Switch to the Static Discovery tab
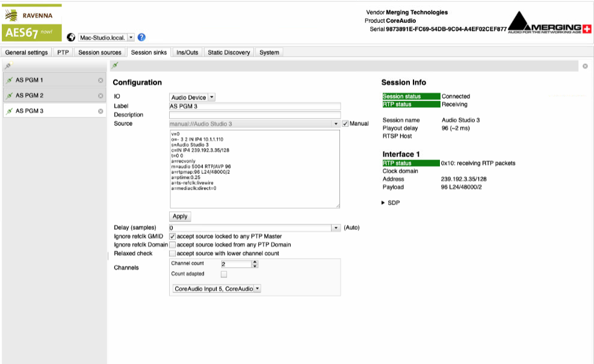This screenshot has width=594, height=364. tap(229, 53)
